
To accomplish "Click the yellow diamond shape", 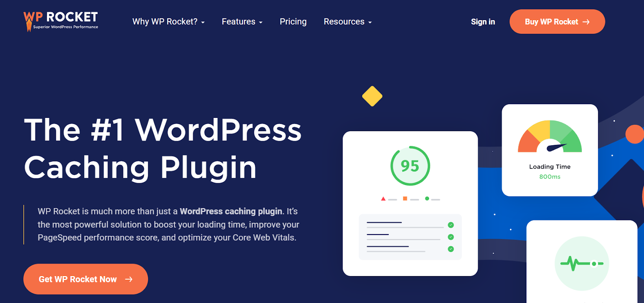I will click(x=372, y=96).
